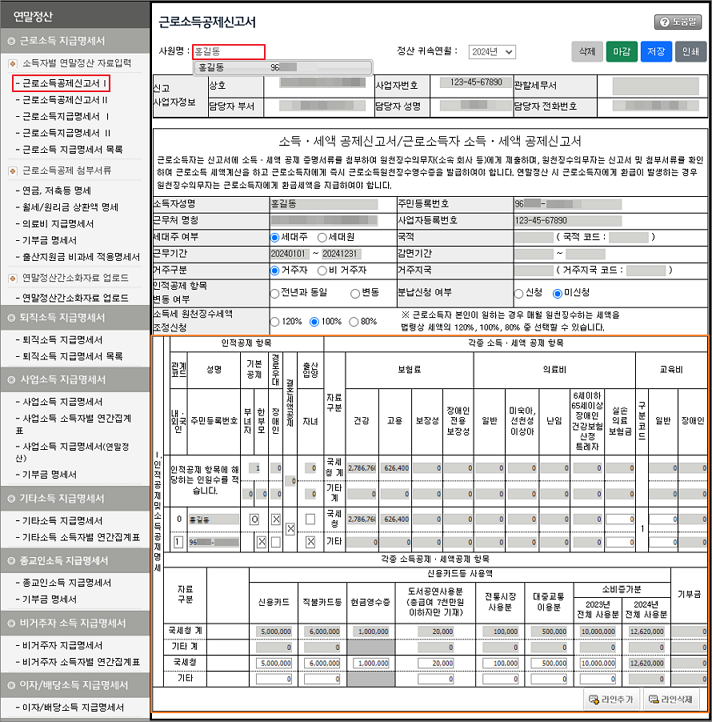Click the 저장 save button

[x=656, y=51]
